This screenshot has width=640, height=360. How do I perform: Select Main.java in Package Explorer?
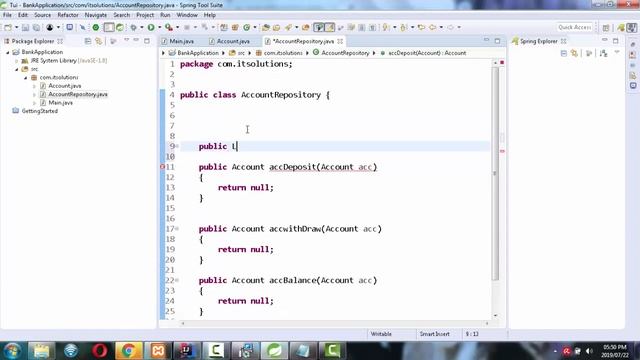60,103
